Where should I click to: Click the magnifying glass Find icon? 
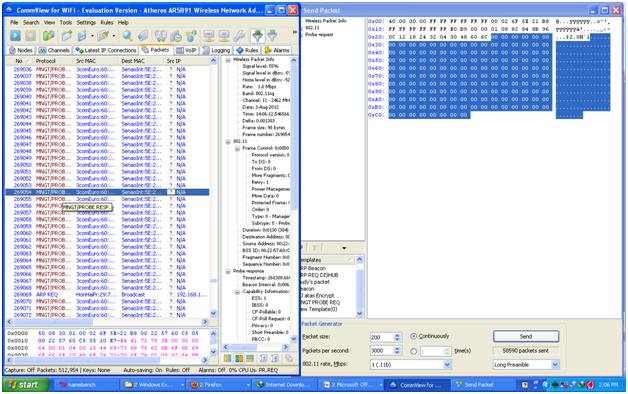coord(127,36)
